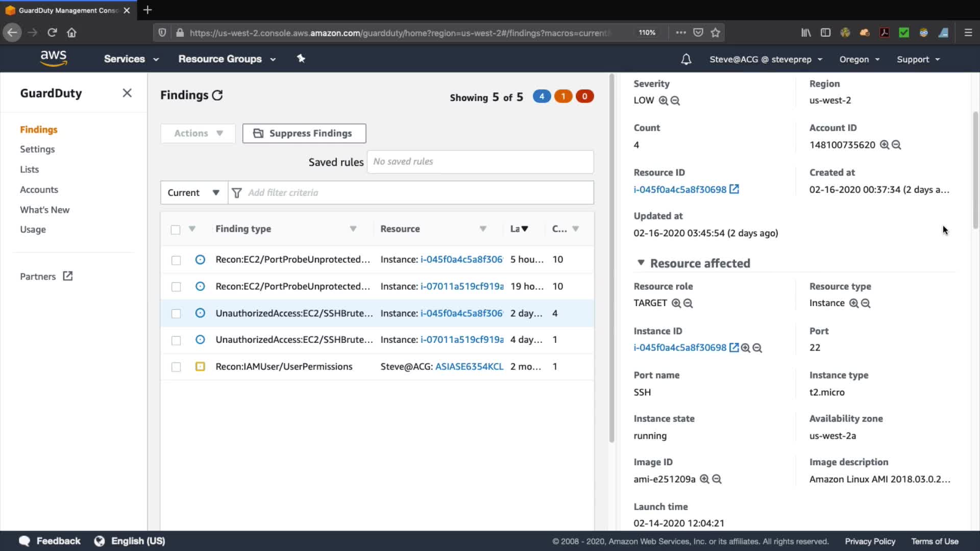The image size is (980, 551).
Task: Refresh the Findings list icon
Action: [x=217, y=95]
